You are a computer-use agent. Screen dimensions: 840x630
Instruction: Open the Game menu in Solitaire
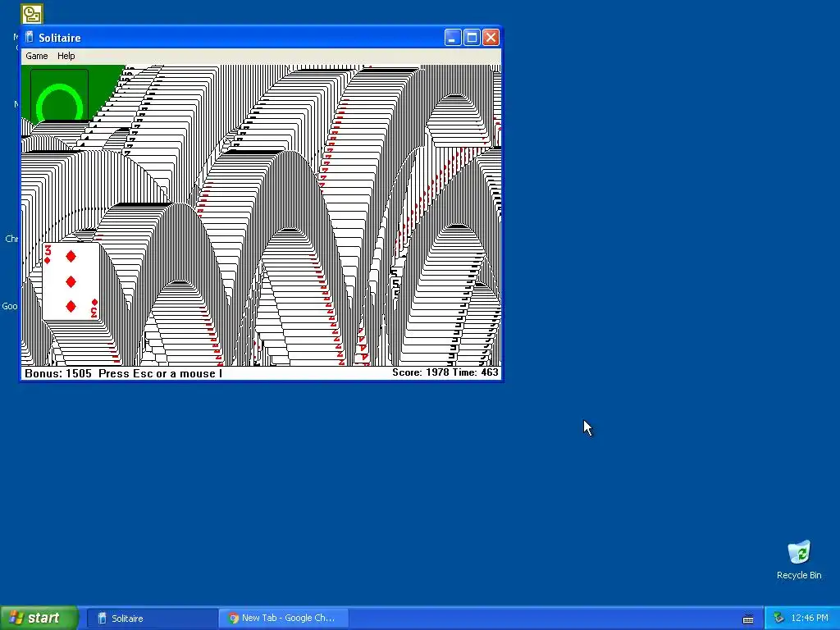coord(36,56)
